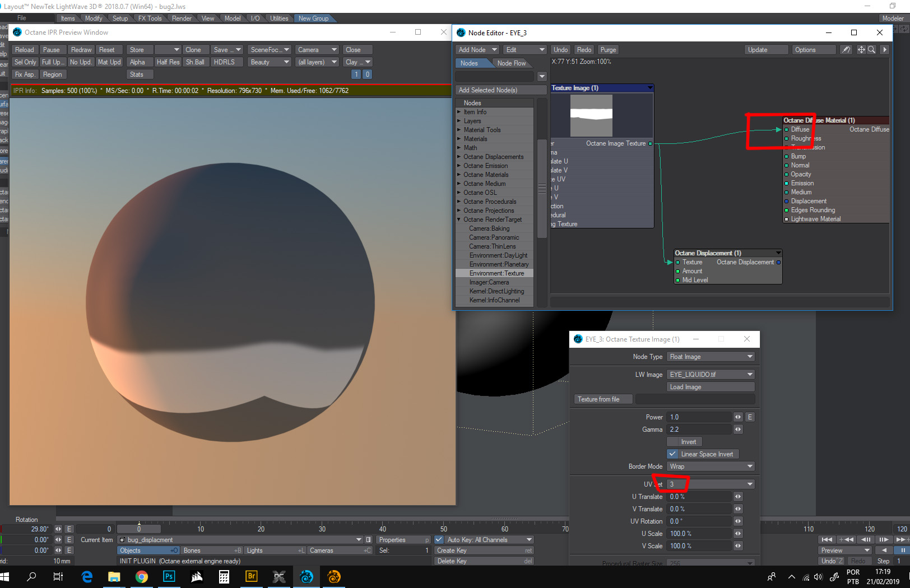Open the FX Tools menu tab
This screenshot has width=910, height=588.
coord(150,18)
